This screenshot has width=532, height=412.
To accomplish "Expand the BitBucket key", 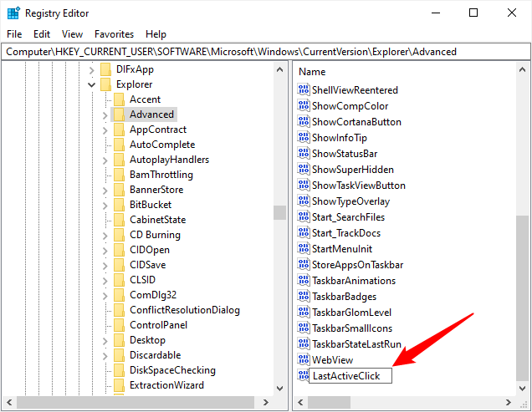I will pyautogui.click(x=105, y=206).
